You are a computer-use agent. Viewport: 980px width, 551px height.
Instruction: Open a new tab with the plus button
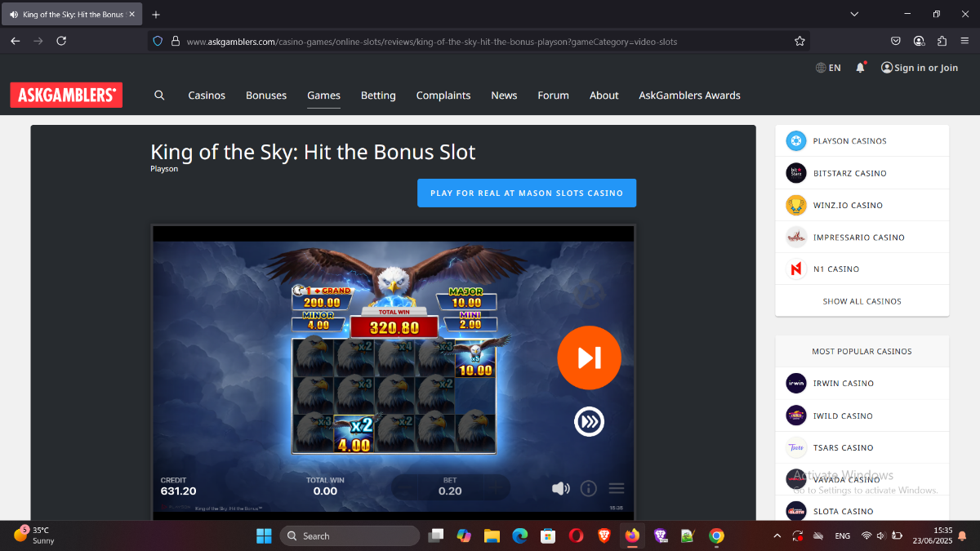[156, 15]
